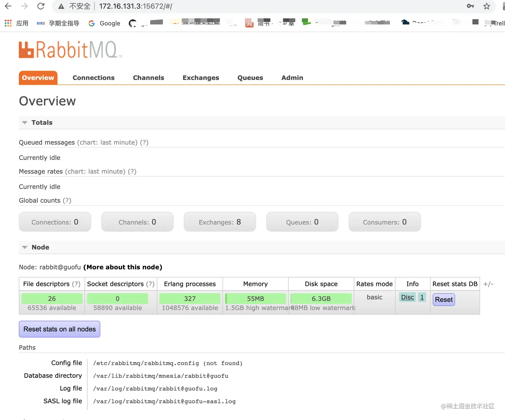Go to the Queues tab

250,78
